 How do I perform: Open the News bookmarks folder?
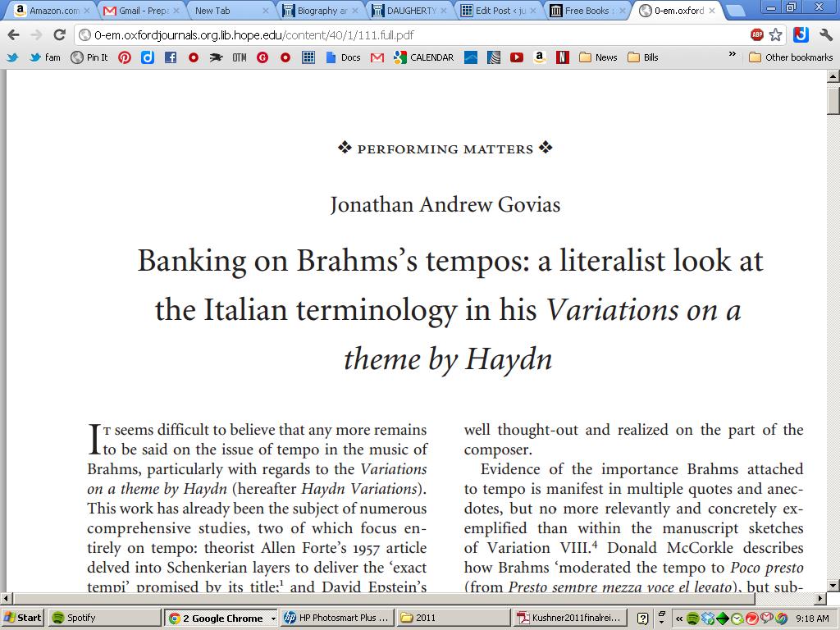tap(598, 57)
